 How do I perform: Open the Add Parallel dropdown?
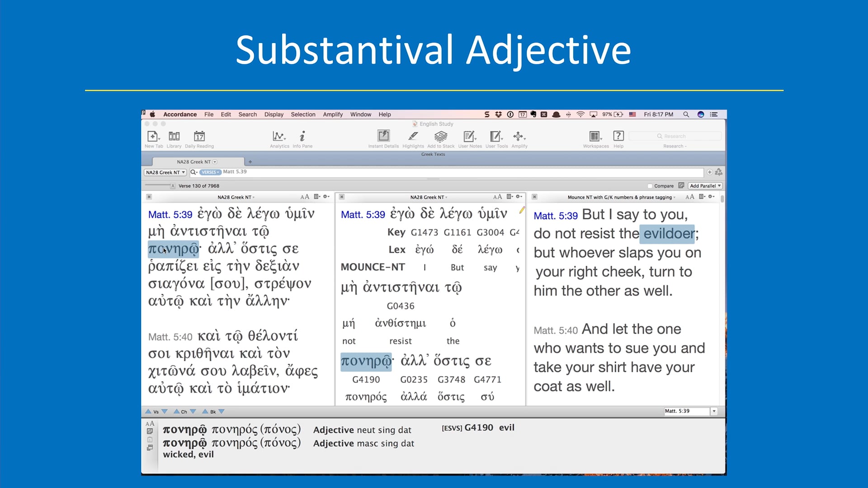tap(705, 185)
